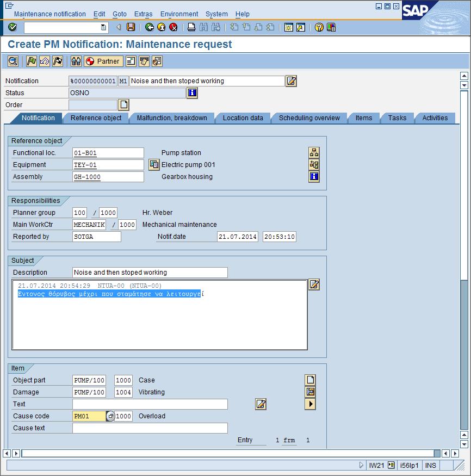Open equipment details icon before Electric pump 001

tap(154, 164)
